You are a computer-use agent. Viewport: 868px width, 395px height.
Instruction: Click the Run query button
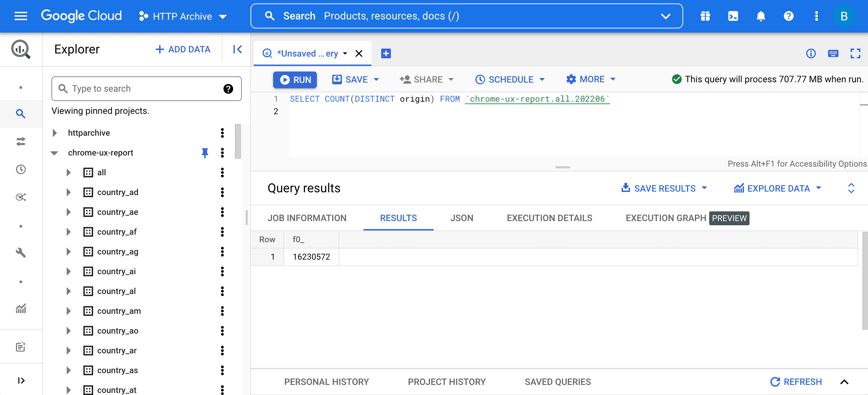296,80
